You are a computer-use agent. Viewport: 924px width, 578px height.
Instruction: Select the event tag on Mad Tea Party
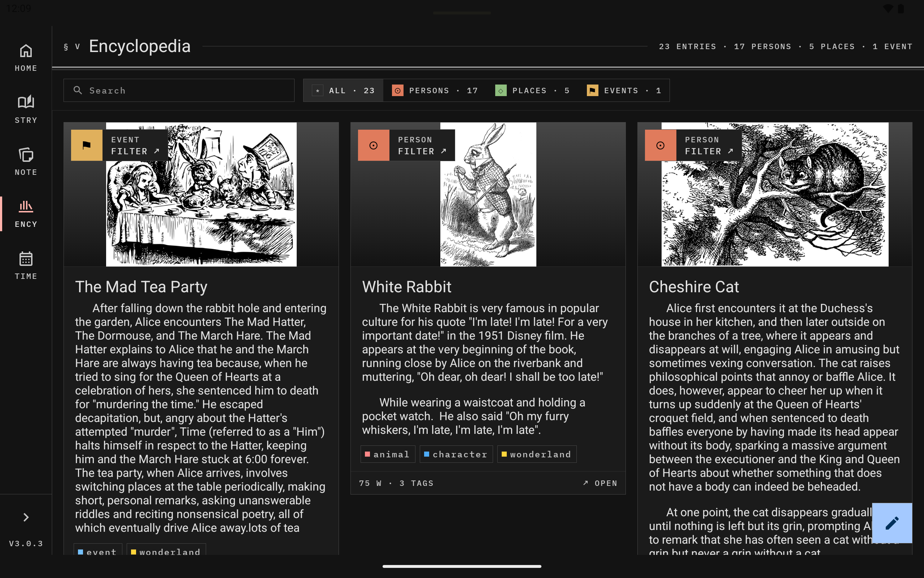click(98, 550)
